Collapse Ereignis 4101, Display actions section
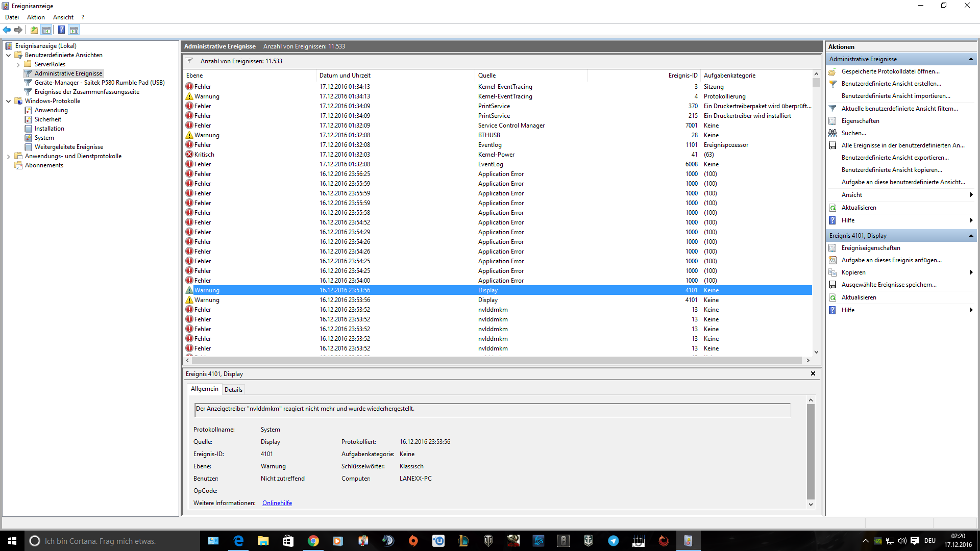The width and height of the screenshot is (980, 551). pyautogui.click(x=971, y=236)
